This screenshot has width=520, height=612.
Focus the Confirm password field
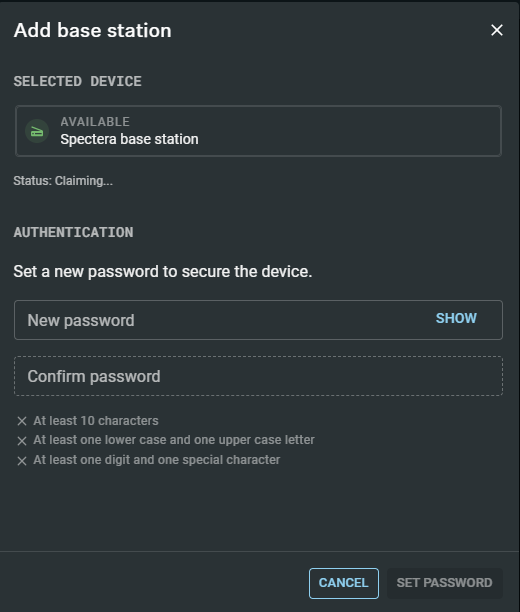tap(258, 376)
